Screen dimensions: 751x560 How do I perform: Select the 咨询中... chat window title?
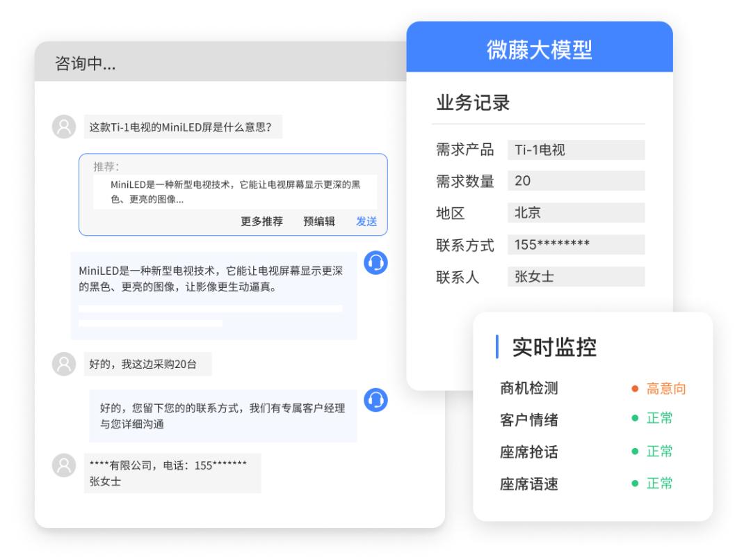86,65
